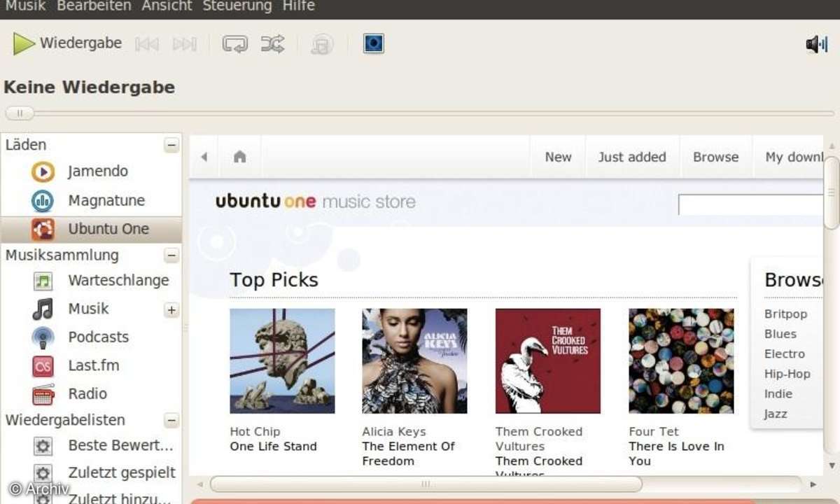Skip to the previous track

(147, 44)
